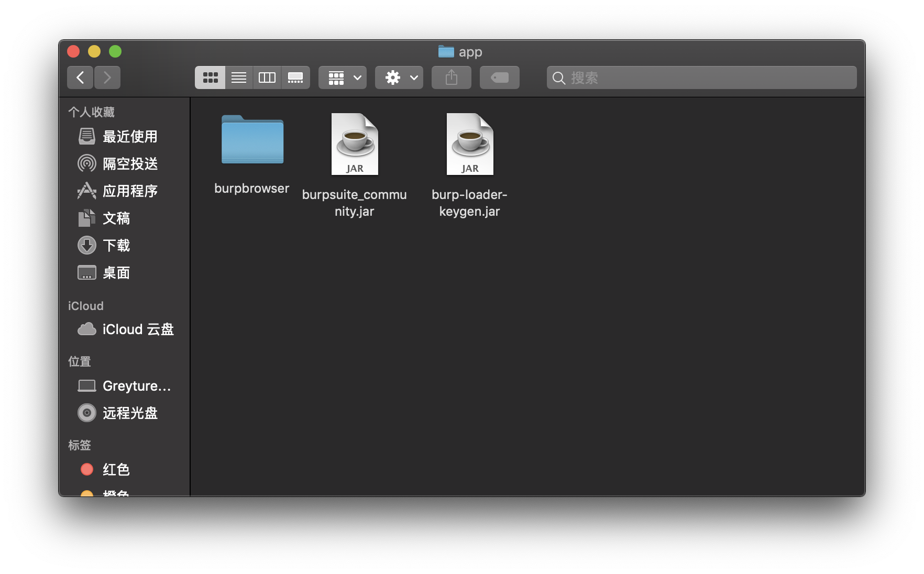This screenshot has width=924, height=574.
Task: Open 隔空投送 in the sidebar
Action: [x=124, y=164]
